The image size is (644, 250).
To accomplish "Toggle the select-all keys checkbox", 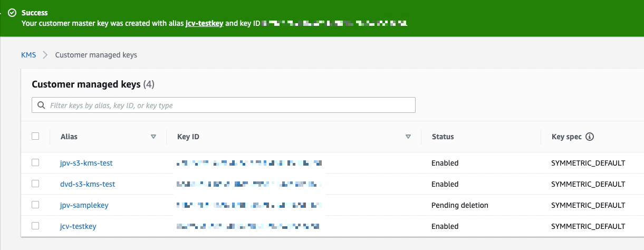I will click(x=35, y=136).
